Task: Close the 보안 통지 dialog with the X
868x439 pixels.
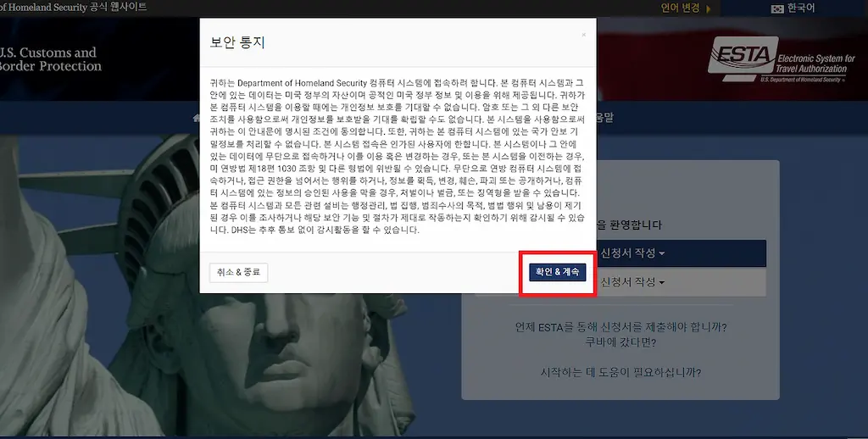Action: (583, 35)
